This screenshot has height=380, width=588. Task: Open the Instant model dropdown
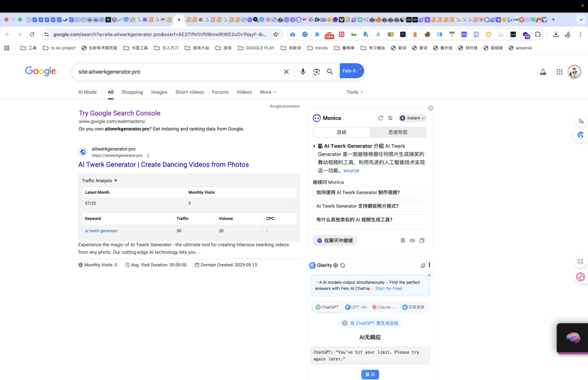tap(413, 118)
